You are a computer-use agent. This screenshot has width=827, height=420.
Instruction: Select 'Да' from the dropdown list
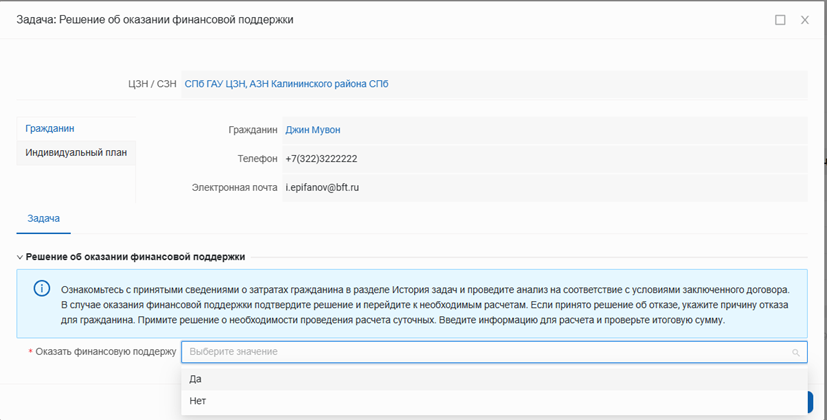pos(196,379)
